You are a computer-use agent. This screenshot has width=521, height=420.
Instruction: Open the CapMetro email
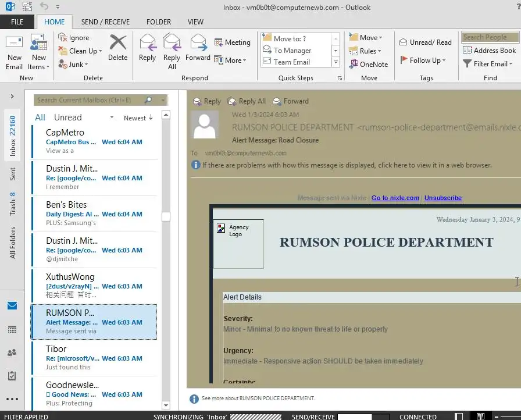(94, 141)
